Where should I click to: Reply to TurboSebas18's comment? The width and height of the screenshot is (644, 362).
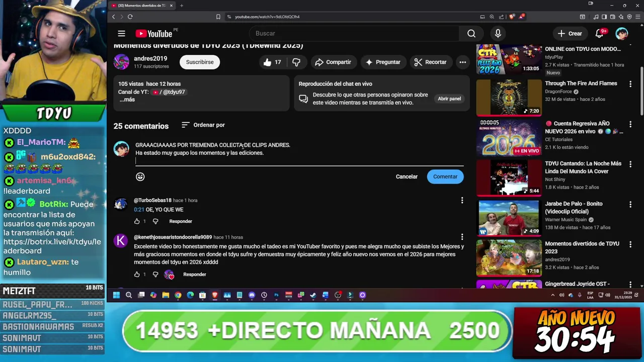pos(181,221)
